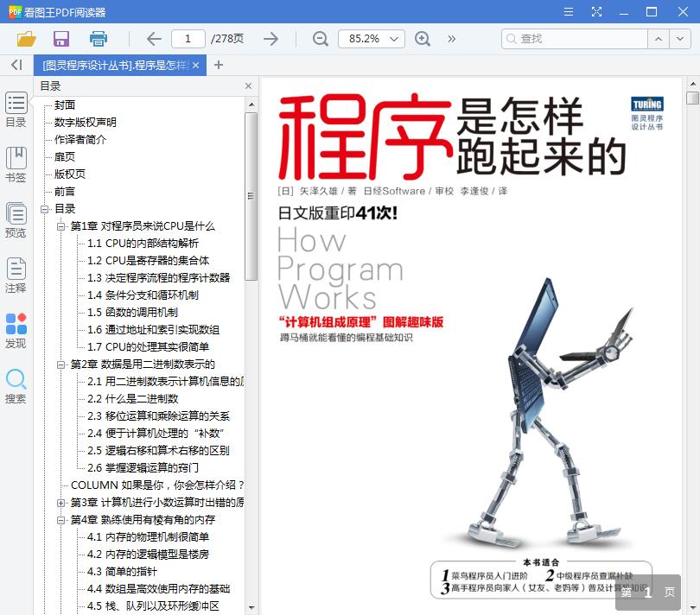
Task: Zoom out with the minus magnifier
Action: coord(320,39)
